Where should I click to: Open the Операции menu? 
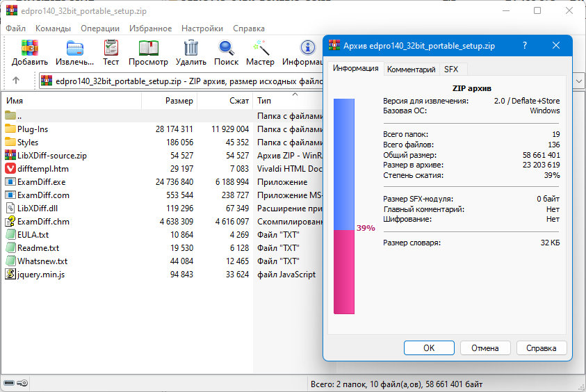[100, 28]
